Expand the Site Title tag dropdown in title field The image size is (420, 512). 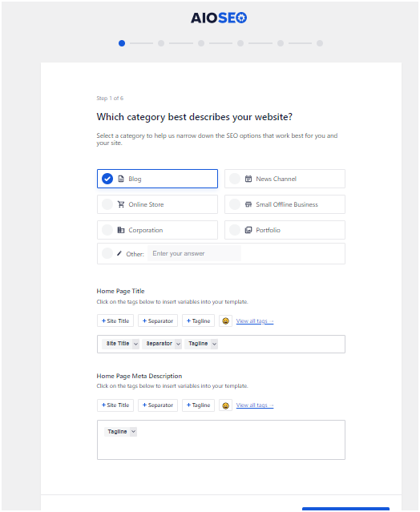click(136, 344)
